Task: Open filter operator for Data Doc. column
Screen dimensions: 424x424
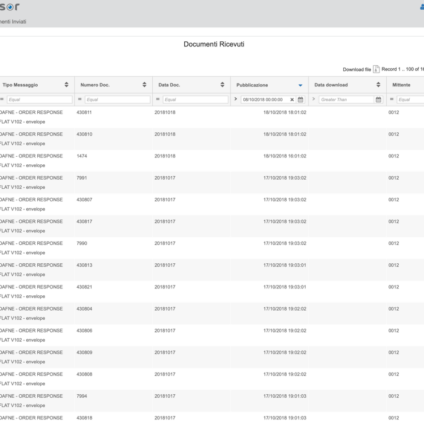Action: pos(158,99)
